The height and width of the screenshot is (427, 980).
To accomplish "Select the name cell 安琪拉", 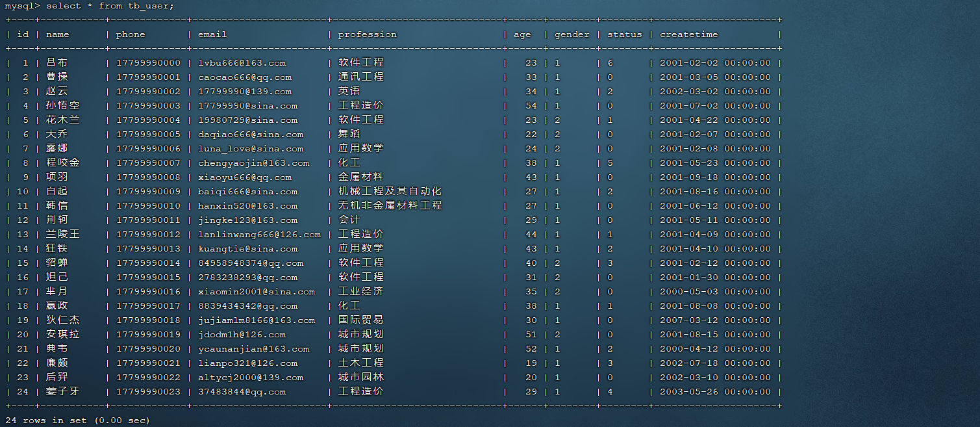I will click(x=63, y=335).
